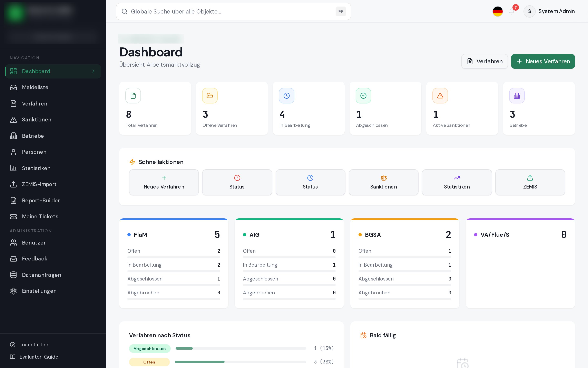Open Meldeliste in the sidebar
This screenshot has width=588, height=368.
tap(53, 87)
